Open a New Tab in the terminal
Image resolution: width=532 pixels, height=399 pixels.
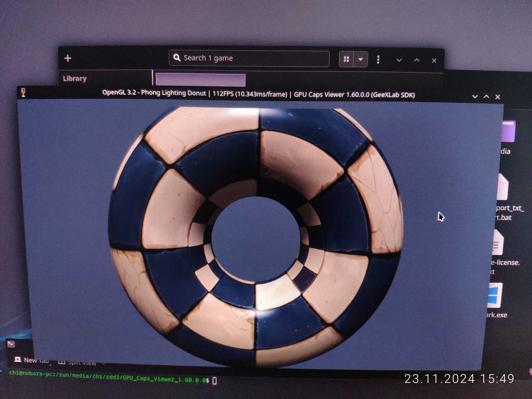click(x=32, y=360)
